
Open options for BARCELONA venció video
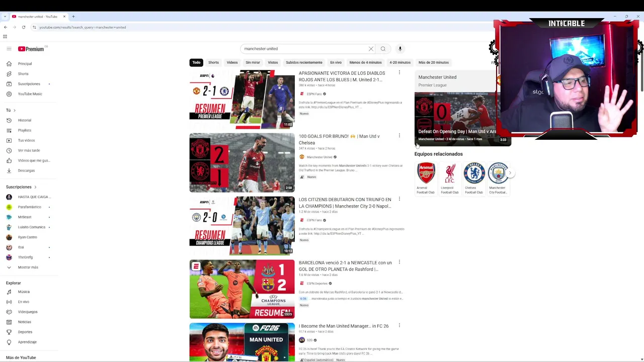point(399,262)
